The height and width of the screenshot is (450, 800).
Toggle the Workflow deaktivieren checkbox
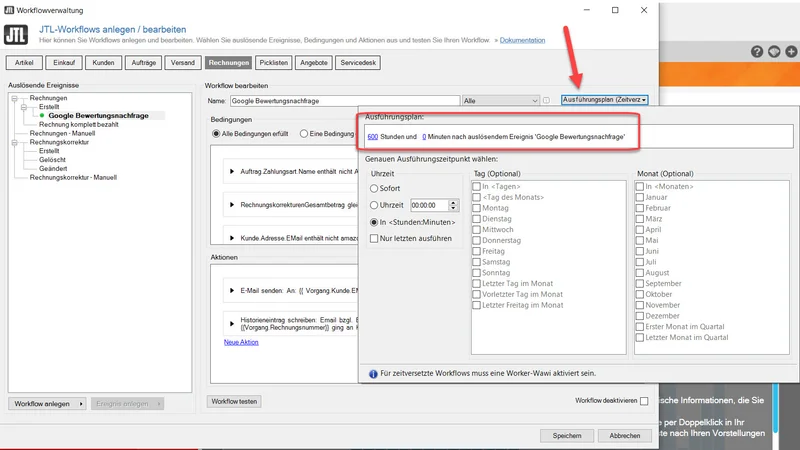coord(644,401)
